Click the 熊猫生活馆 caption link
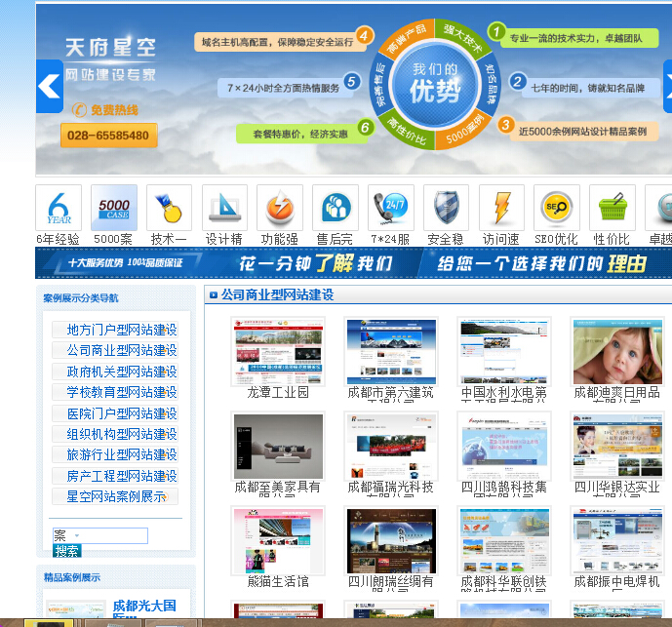This screenshot has width=672, height=627. click(278, 581)
